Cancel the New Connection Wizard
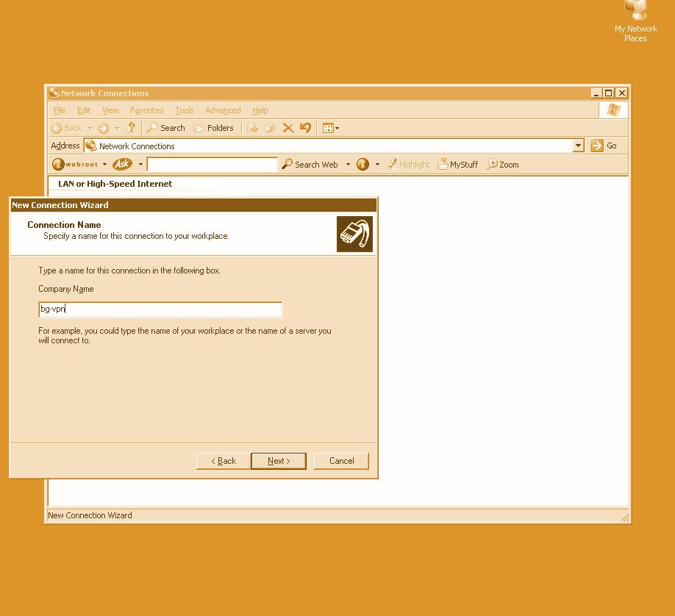This screenshot has height=616, width=675. click(x=341, y=461)
